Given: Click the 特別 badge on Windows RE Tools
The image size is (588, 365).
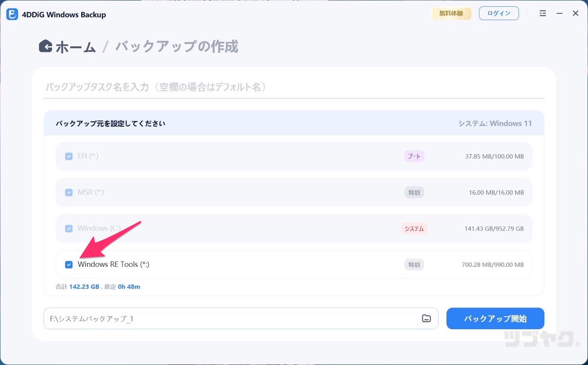Looking at the screenshot, I should (x=414, y=264).
